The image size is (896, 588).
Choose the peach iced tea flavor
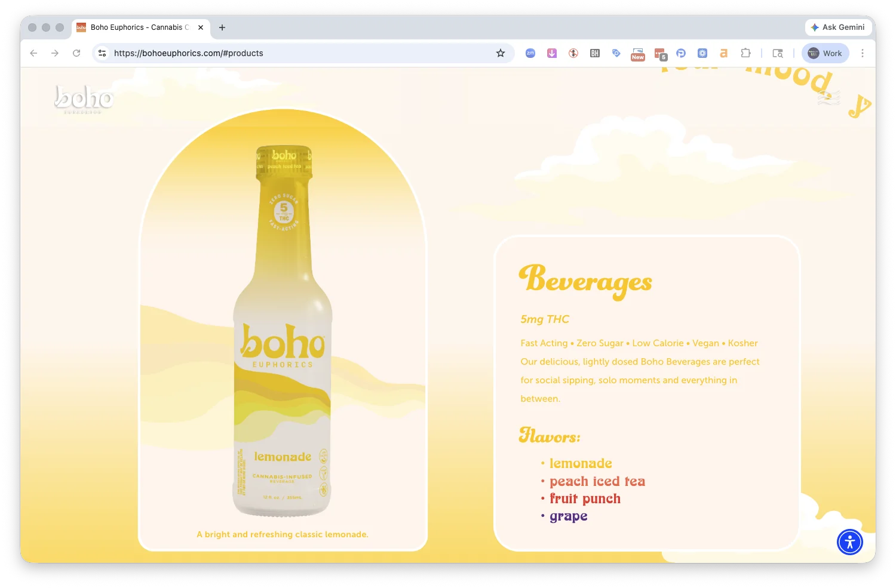coord(597,481)
